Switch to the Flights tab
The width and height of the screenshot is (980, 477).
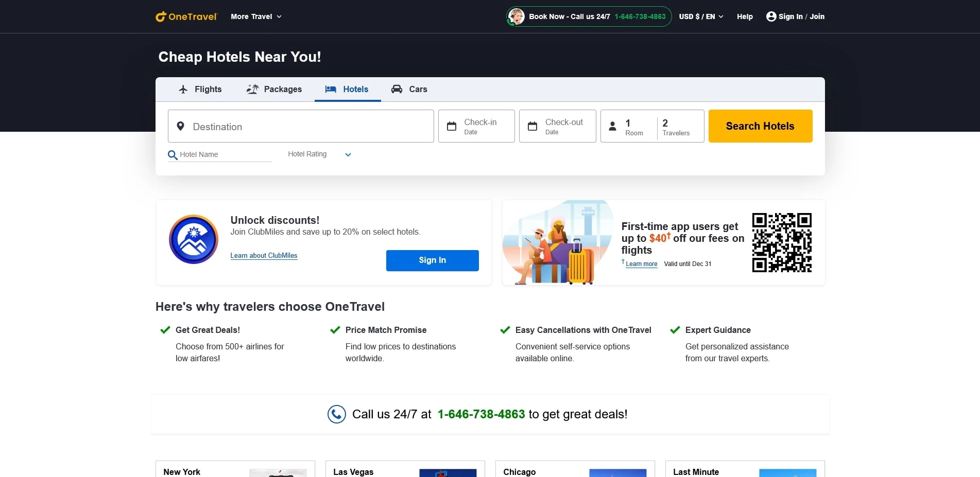point(200,89)
